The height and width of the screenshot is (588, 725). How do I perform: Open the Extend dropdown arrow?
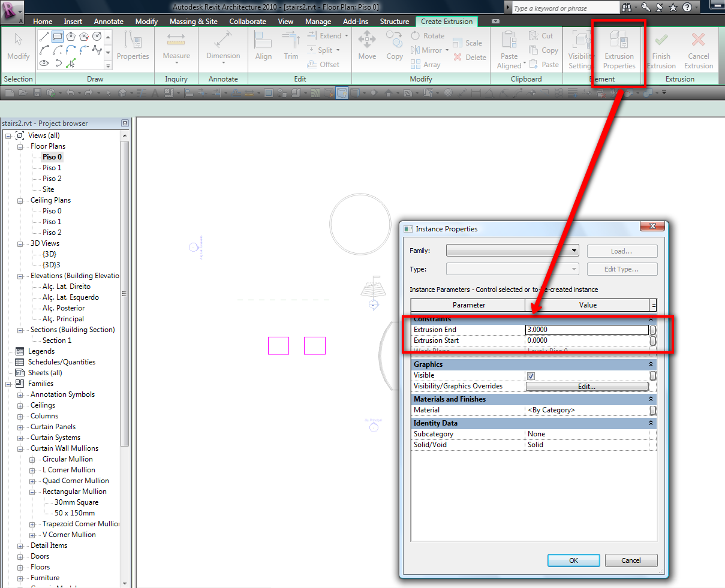click(x=346, y=36)
